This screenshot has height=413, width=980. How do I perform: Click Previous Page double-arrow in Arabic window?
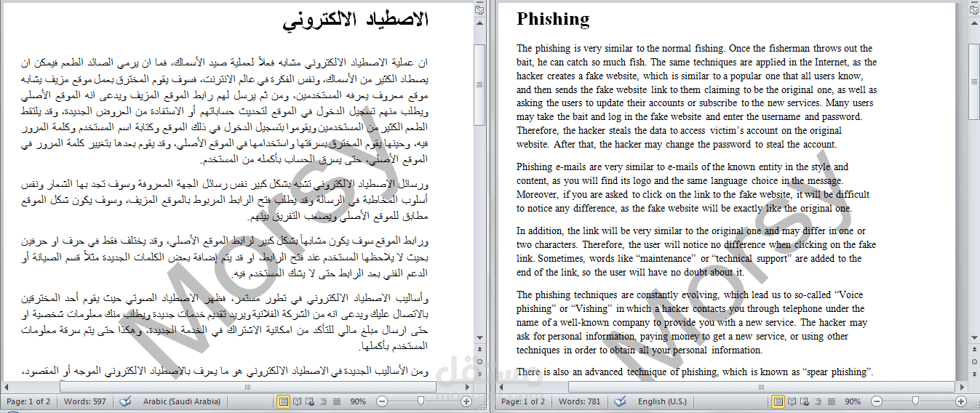tap(479, 349)
